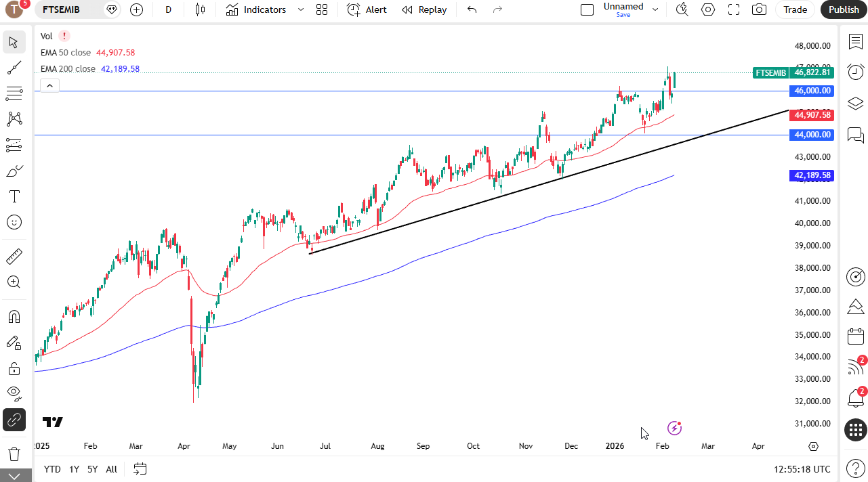Toggle magnet mode for drawings
The image size is (868, 482).
[14, 317]
